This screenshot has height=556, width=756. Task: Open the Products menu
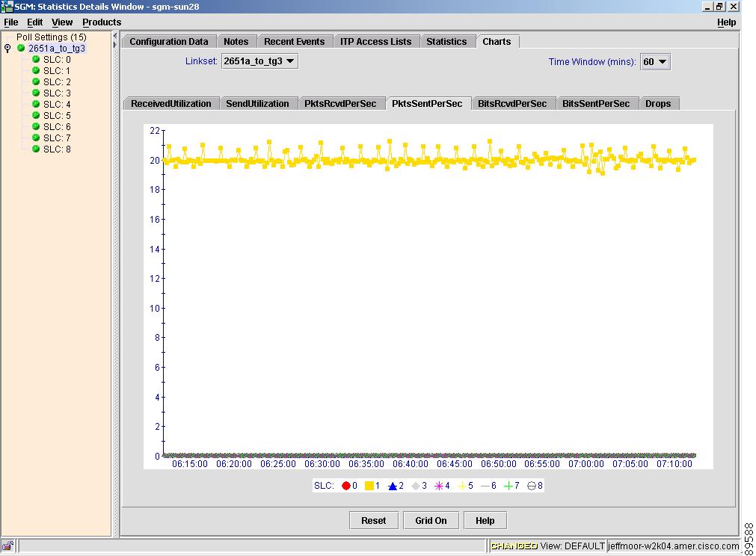coord(102,22)
